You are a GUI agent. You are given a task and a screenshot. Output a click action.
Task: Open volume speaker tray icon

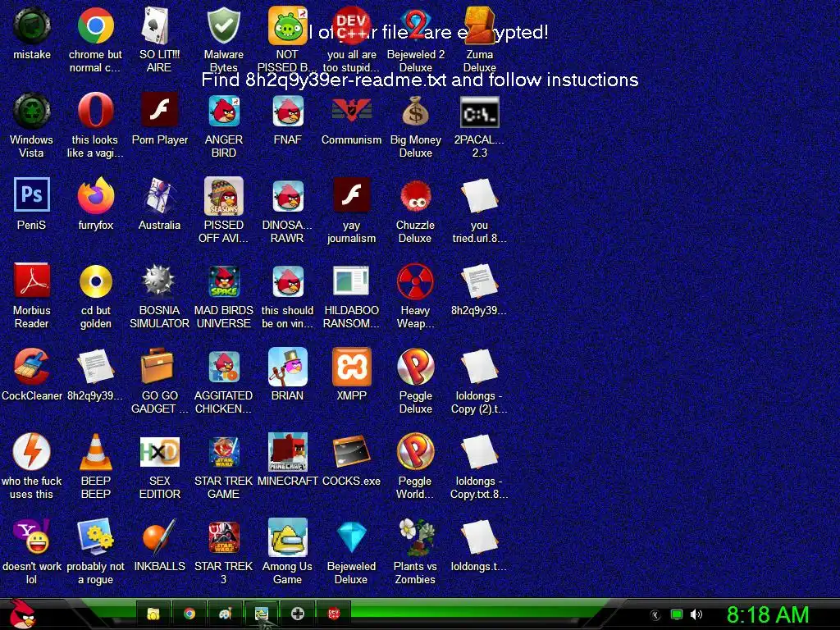[x=696, y=614]
